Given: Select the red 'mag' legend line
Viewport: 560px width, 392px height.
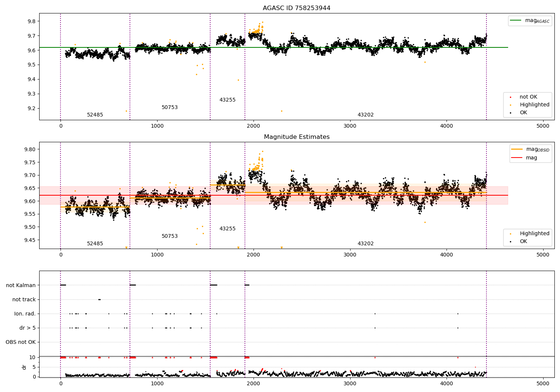Looking at the screenshot, I should (x=517, y=158).
